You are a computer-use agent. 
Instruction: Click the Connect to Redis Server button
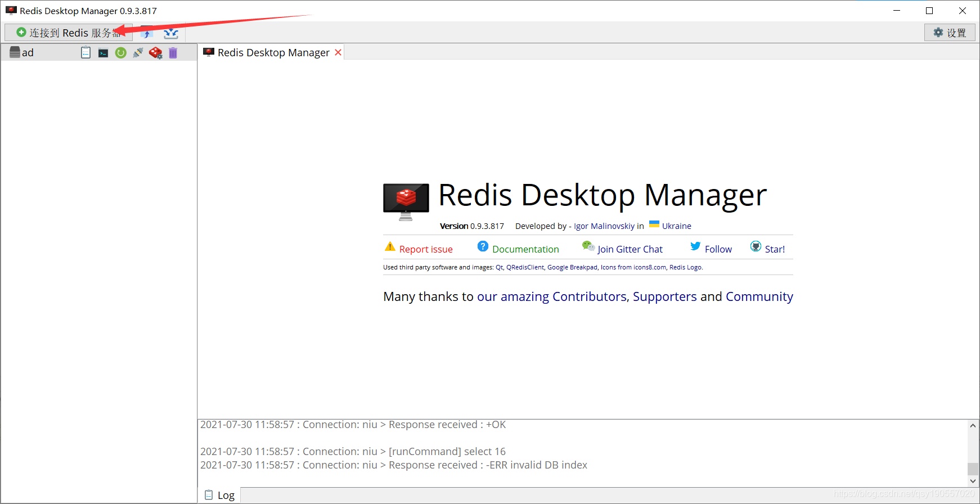(x=69, y=33)
